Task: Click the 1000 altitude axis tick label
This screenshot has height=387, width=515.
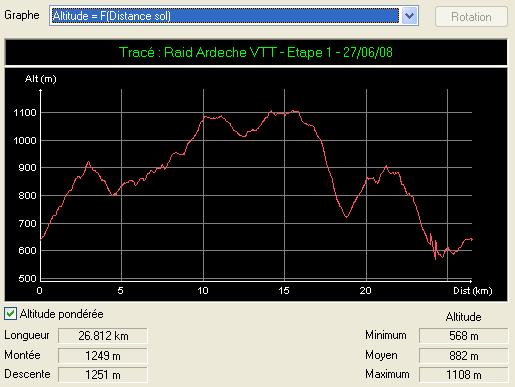Action: click(x=25, y=140)
